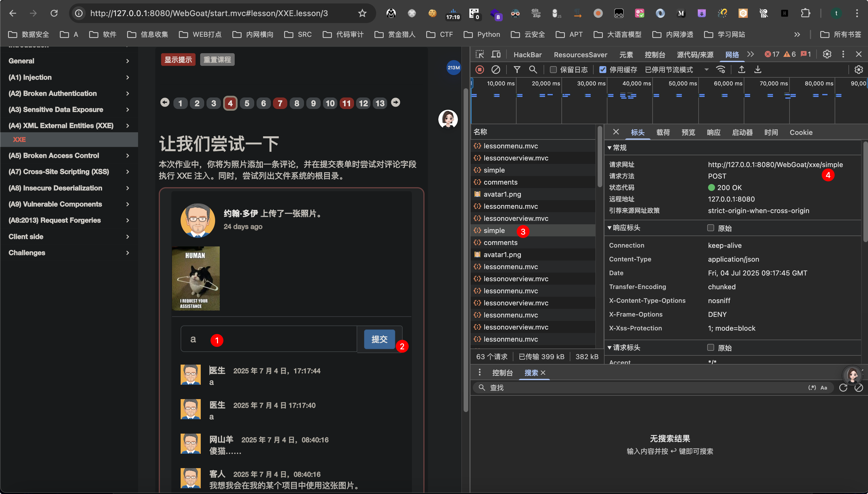Viewport: 868px width, 494px height.
Task: Open DevTools three-dot customize menu
Action: click(843, 54)
